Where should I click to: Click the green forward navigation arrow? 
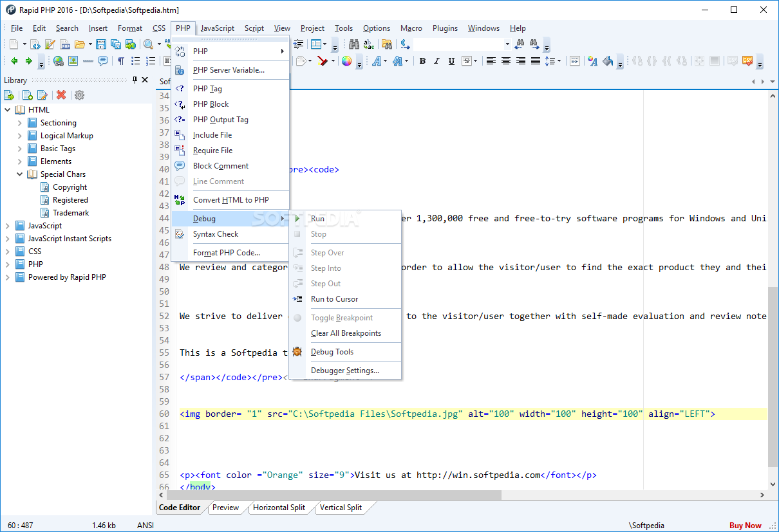click(x=28, y=61)
